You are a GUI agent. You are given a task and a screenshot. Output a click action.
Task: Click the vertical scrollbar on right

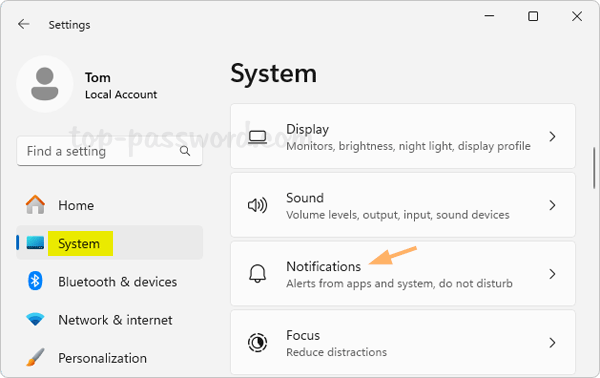pyautogui.click(x=594, y=168)
